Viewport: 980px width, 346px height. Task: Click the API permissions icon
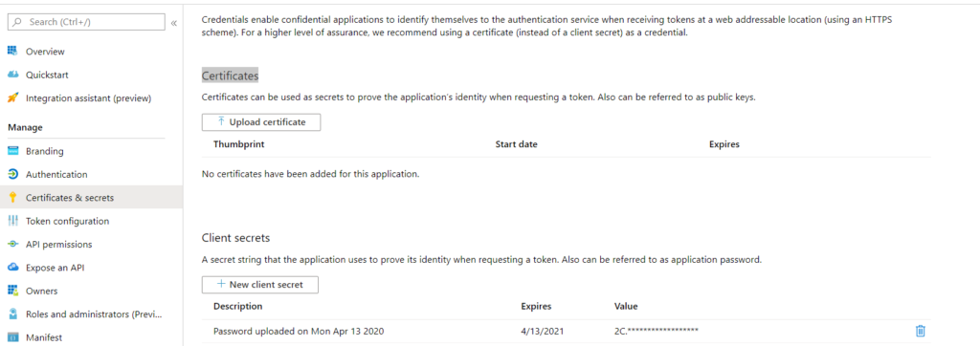[12, 244]
